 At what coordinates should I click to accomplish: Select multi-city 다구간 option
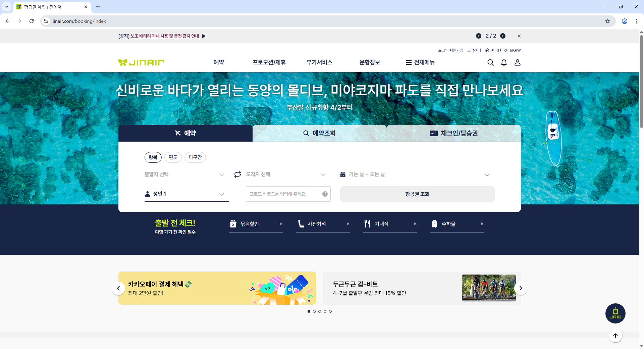point(195,157)
